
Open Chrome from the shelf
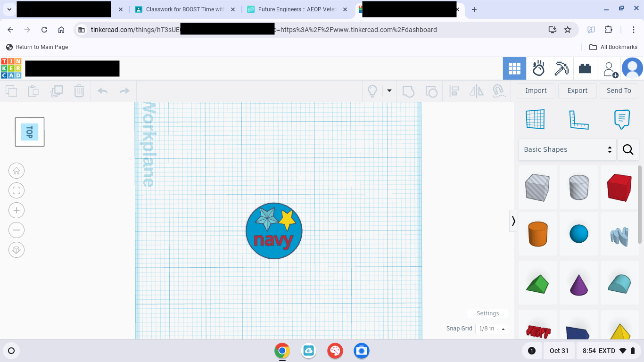pos(282,351)
